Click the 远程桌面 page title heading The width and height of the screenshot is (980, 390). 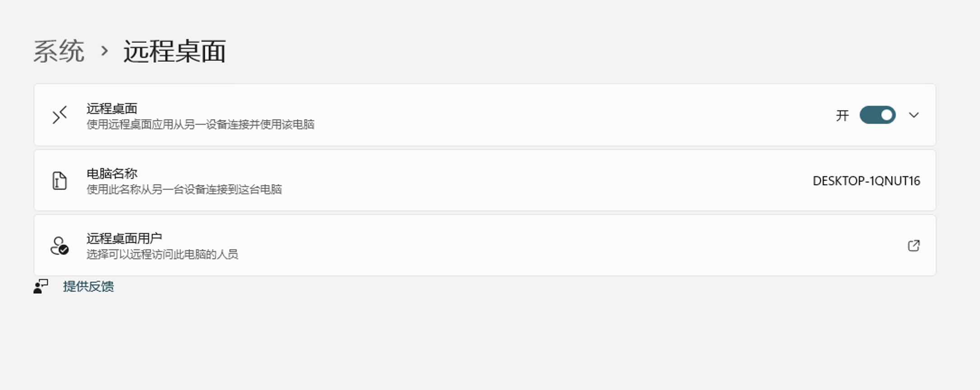click(174, 51)
